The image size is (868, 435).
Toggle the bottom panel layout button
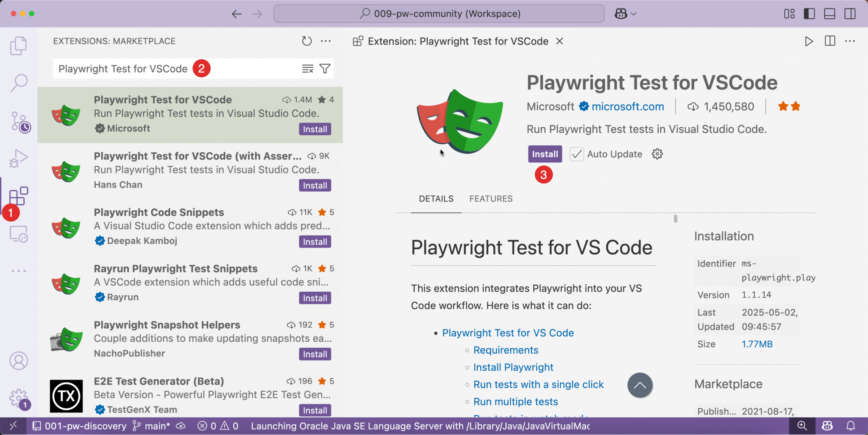click(x=830, y=14)
